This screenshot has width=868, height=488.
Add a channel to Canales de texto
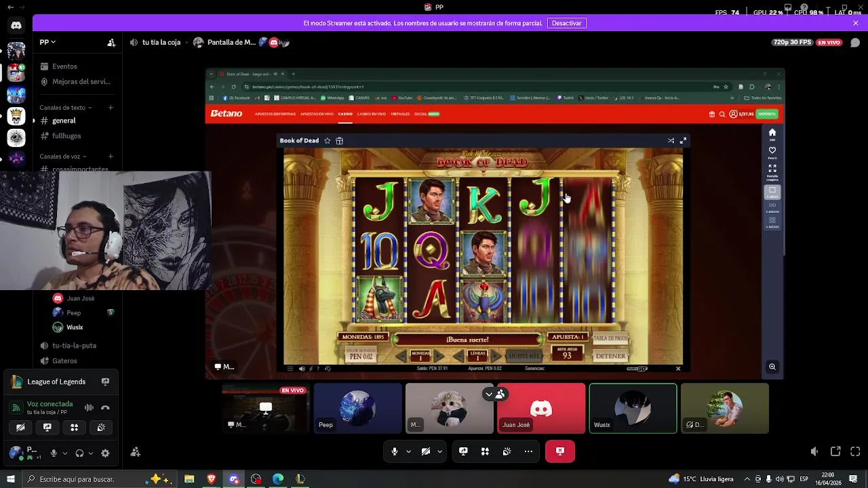tap(110, 107)
